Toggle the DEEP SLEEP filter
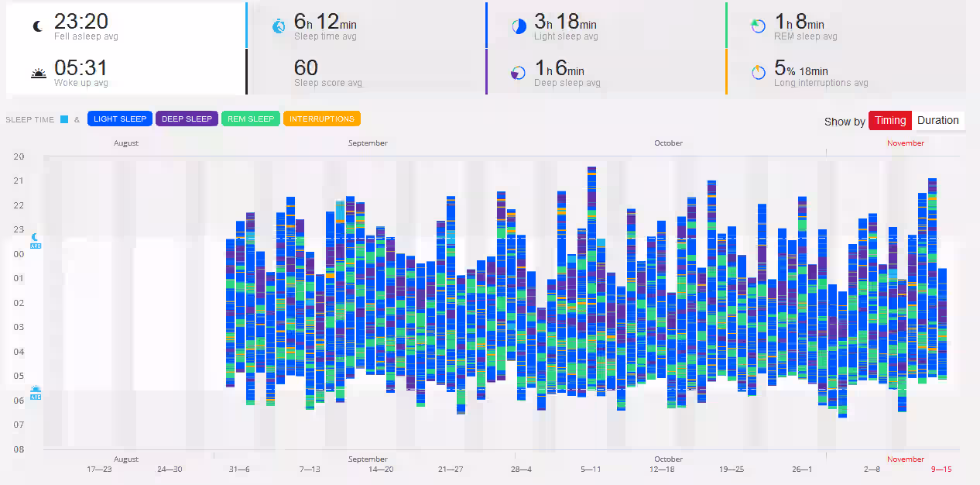The height and width of the screenshot is (485, 980). [187, 119]
